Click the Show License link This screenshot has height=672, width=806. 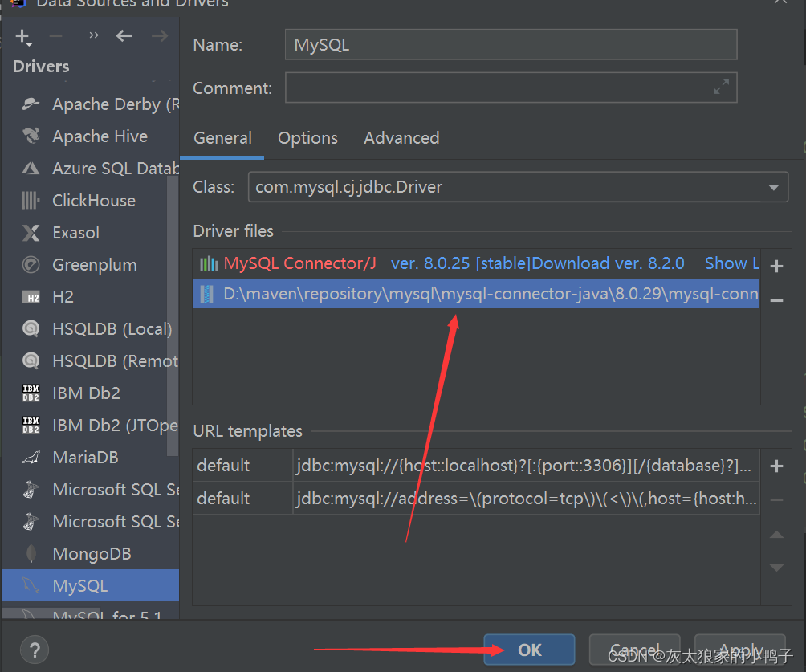pos(732,264)
